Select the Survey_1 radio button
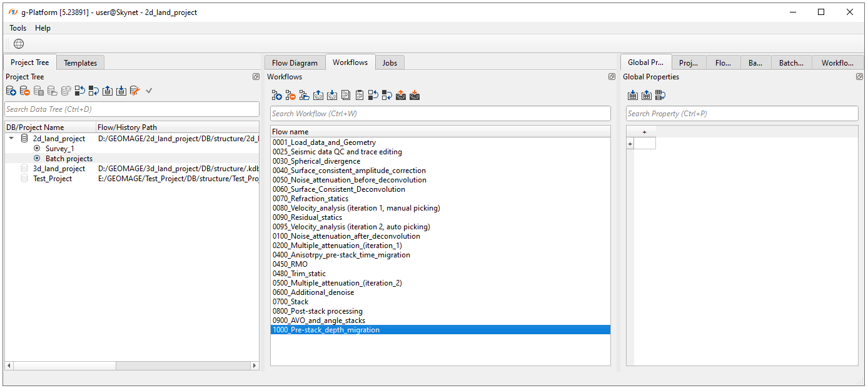Viewport: 868px width, 388px height. (x=37, y=149)
